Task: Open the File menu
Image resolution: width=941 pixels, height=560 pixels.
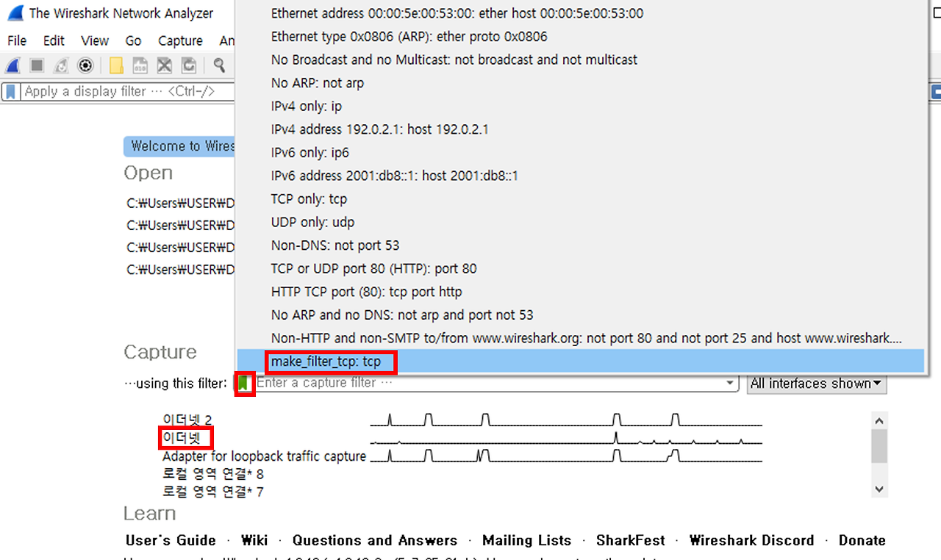Action: (x=17, y=41)
